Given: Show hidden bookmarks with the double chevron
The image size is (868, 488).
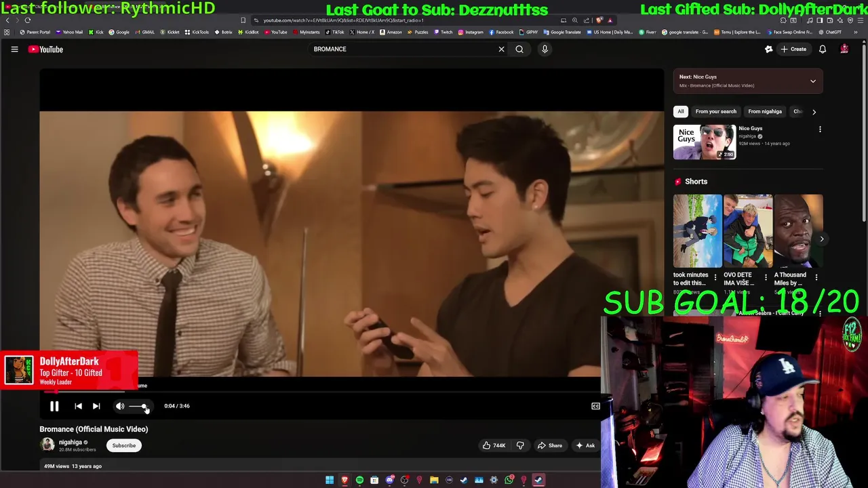Looking at the screenshot, I should point(856,32).
